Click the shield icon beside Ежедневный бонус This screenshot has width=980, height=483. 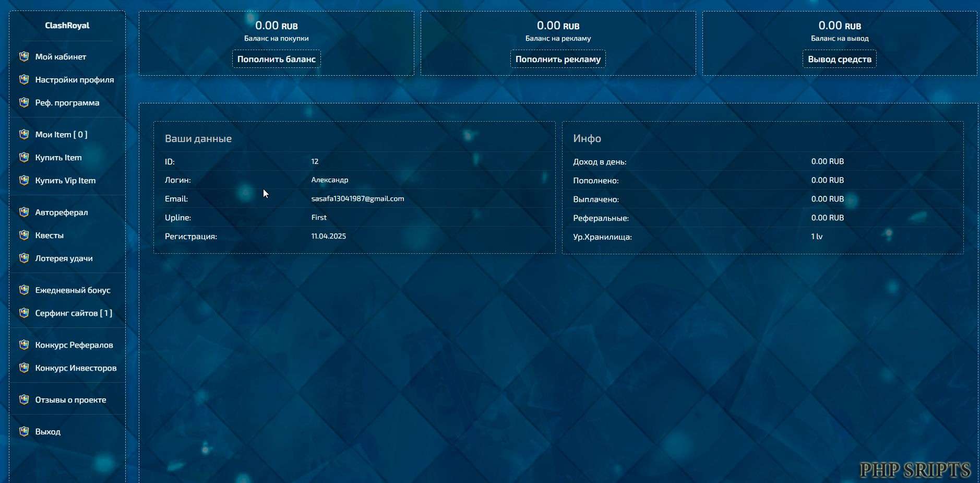click(x=24, y=290)
